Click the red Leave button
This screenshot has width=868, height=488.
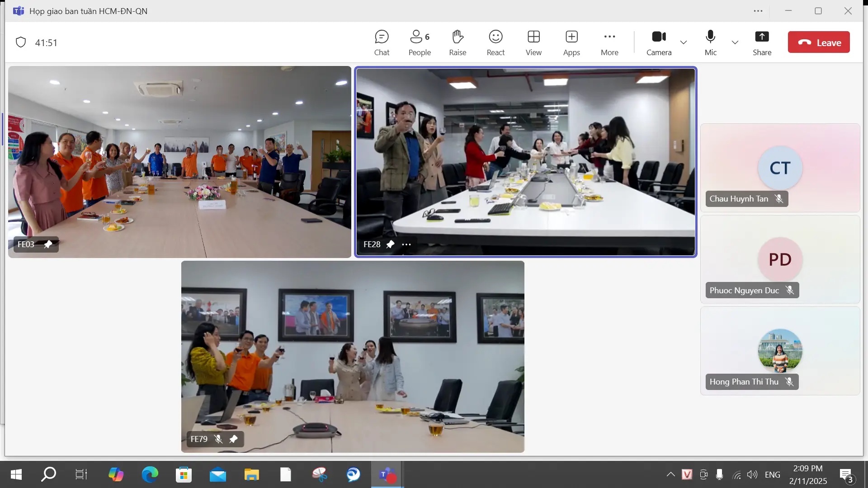819,42
